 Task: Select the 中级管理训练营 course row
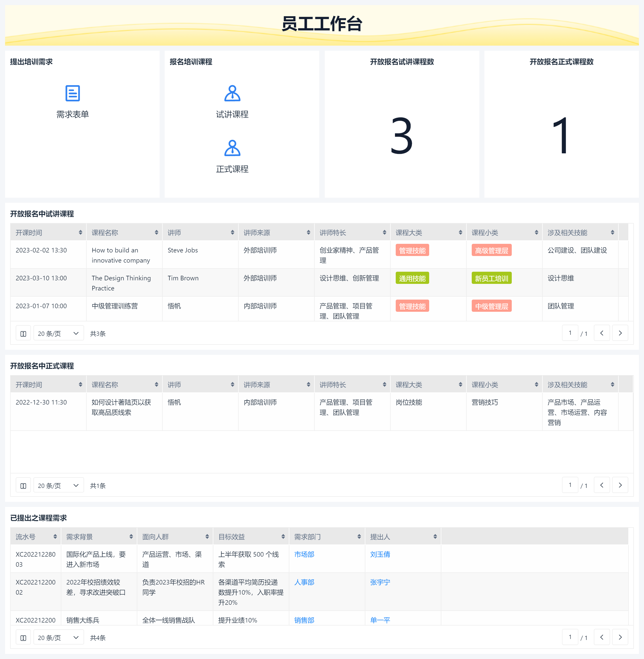pyautogui.click(x=115, y=306)
